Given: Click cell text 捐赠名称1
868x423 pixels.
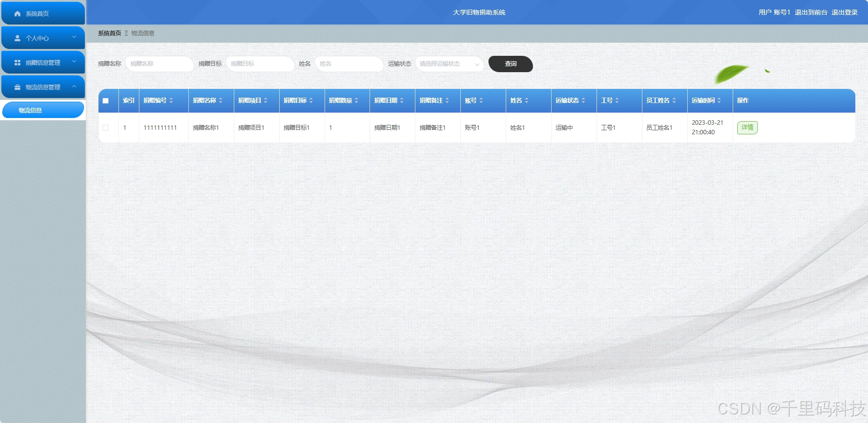Looking at the screenshot, I should [206, 128].
